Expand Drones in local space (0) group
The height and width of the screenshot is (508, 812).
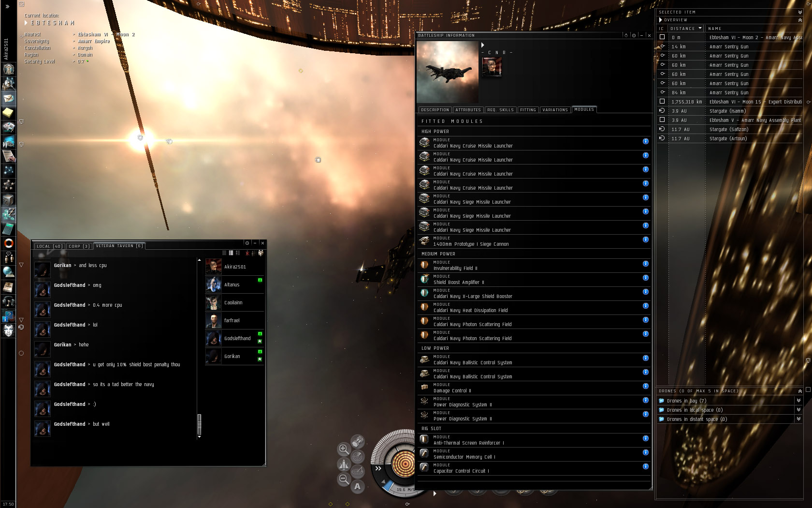pos(798,410)
